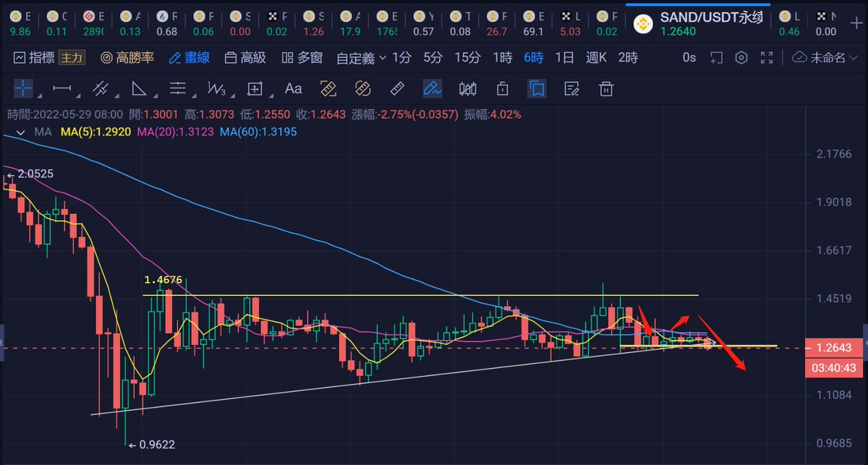Open chart settings hexagon icon

[741, 57]
